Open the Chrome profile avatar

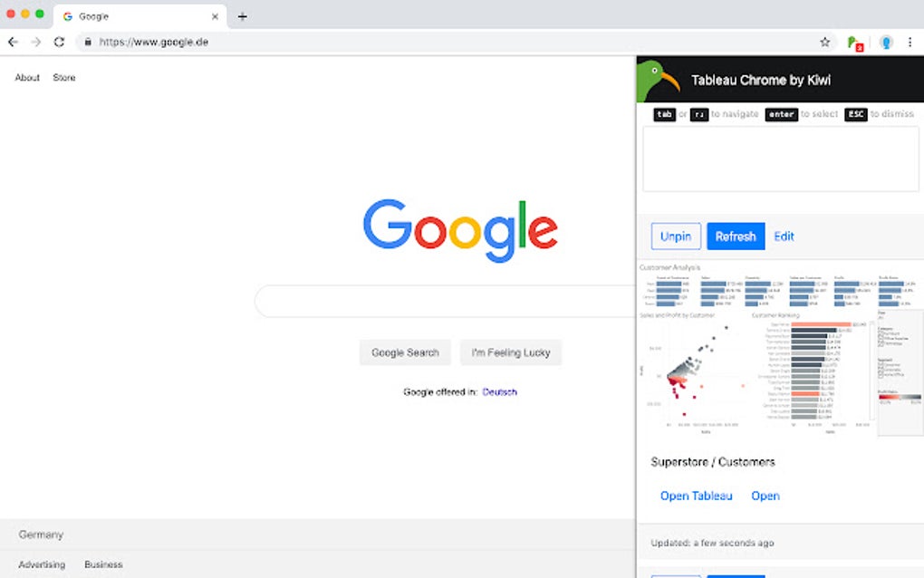point(886,42)
